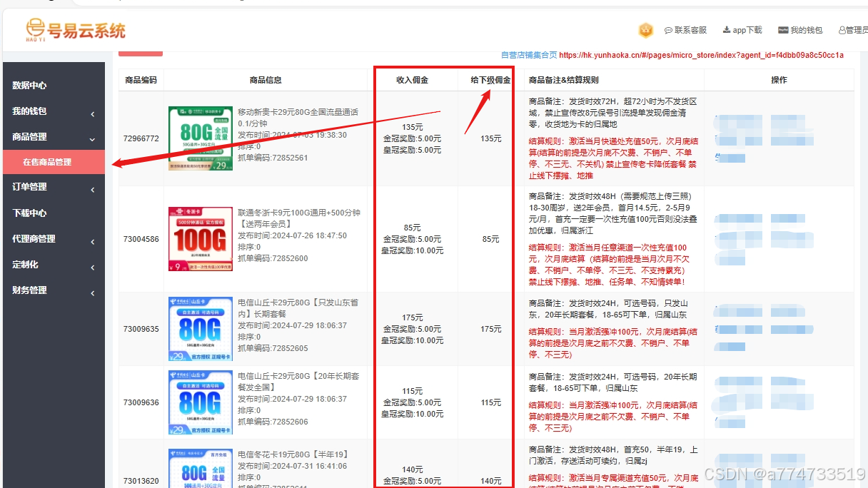Click the 商品信息 column header
Viewport: 868px width, 488px height.
pyautogui.click(x=266, y=81)
